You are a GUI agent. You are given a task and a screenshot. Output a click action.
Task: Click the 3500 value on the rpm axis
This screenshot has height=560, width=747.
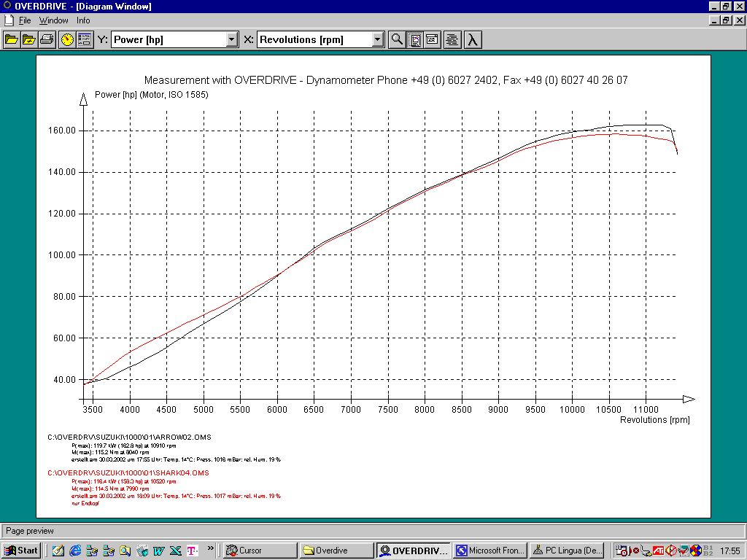point(93,410)
